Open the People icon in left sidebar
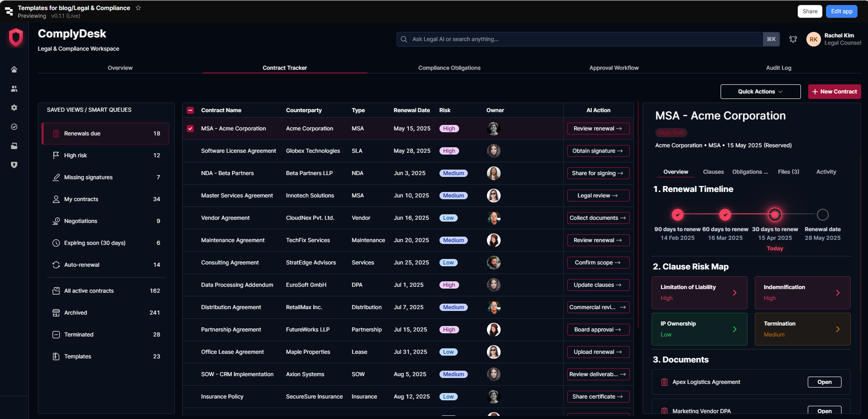Image resolution: width=868 pixels, height=419 pixels. (x=14, y=88)
